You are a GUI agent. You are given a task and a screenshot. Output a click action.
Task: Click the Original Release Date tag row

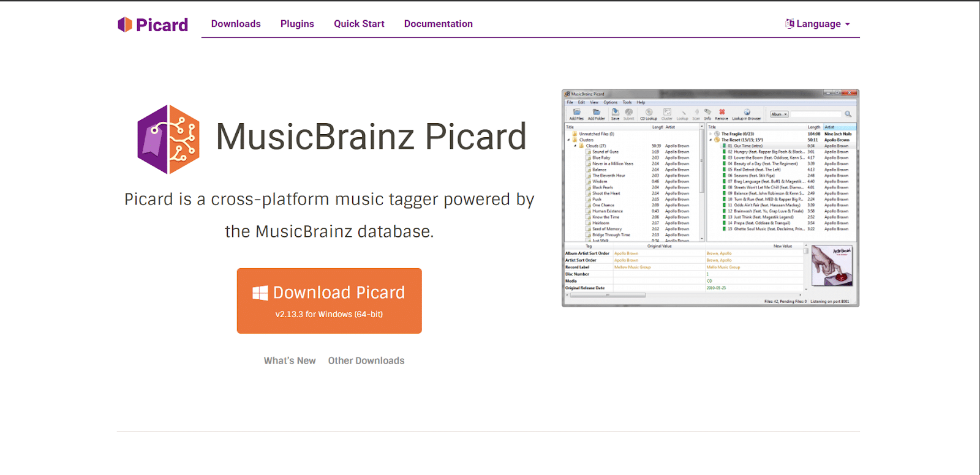click(x=684, y=288)
